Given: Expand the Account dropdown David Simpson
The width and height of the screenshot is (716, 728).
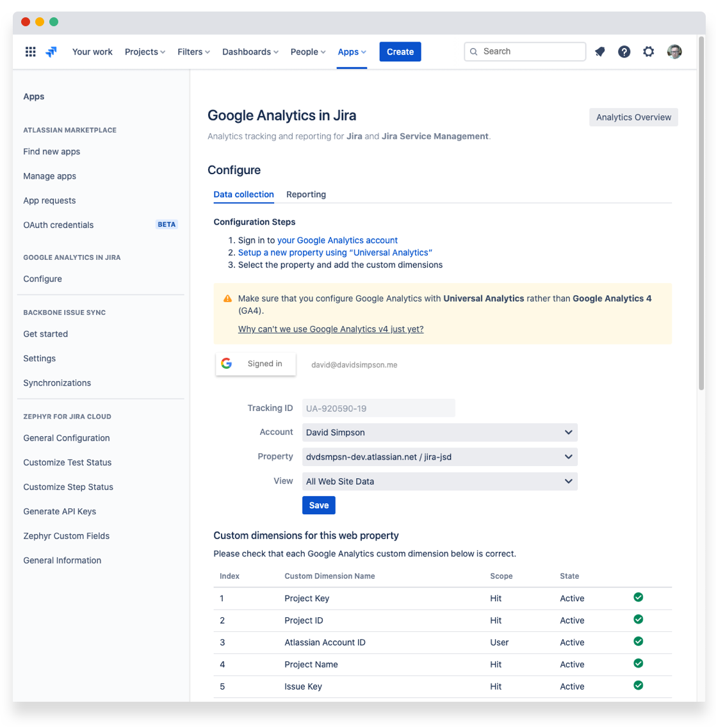Looking at the screenshot, I should coord(439,432).
